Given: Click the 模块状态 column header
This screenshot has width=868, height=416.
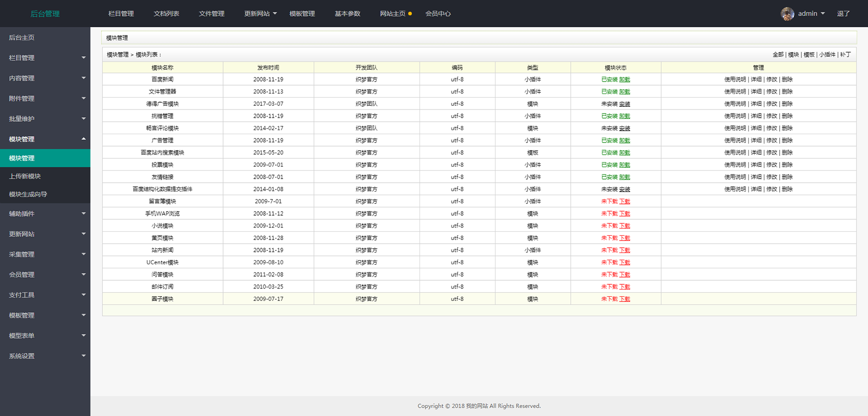Looking at the screenshot, I should pos(615,68).
